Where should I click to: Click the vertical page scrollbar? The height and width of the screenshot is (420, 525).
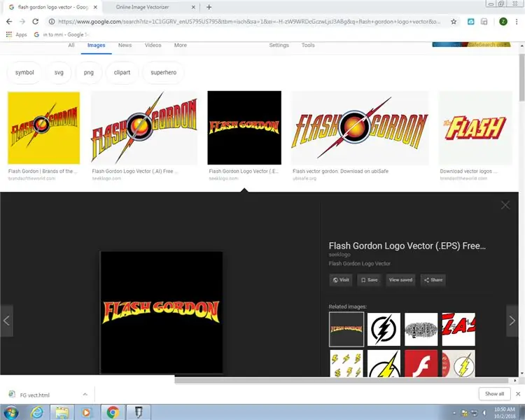(x=521, y=78)
